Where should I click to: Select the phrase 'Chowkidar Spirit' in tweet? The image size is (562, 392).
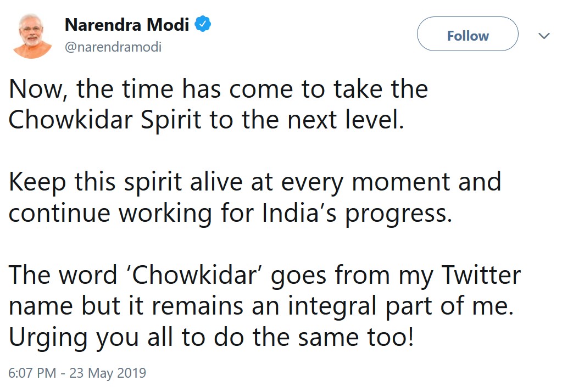[105, 120]
